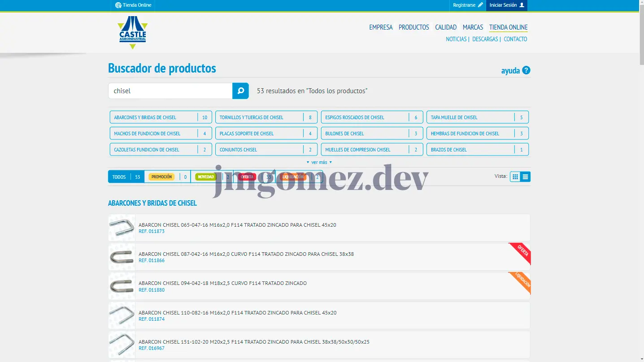Switch to list view icon
Viewport: 644px width, 362px height.
(x=525, y=177)
